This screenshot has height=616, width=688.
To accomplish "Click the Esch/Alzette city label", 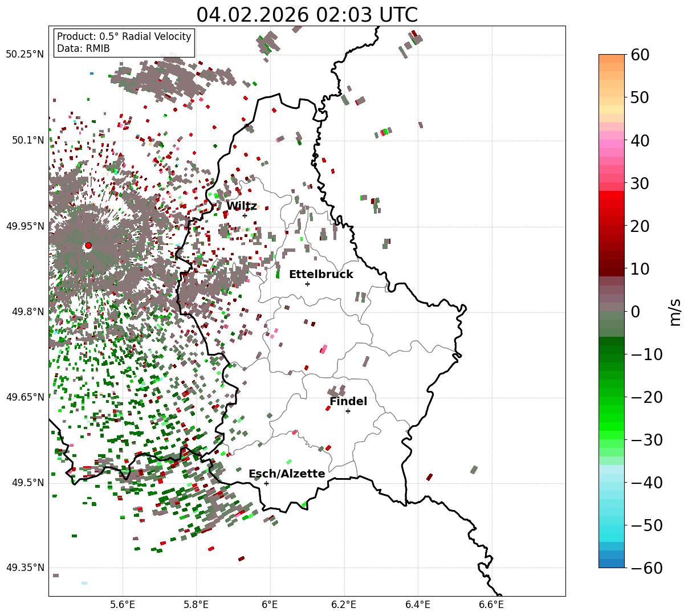I will (287, 474).
